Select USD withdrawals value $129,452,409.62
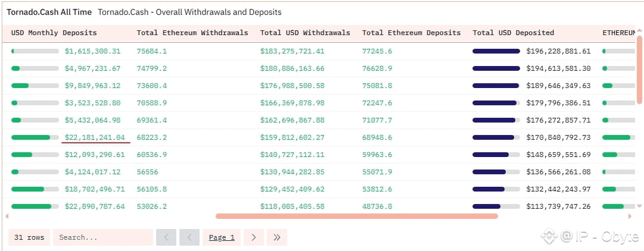The width and height of the screenshot is (644, 251). point(293,189)
